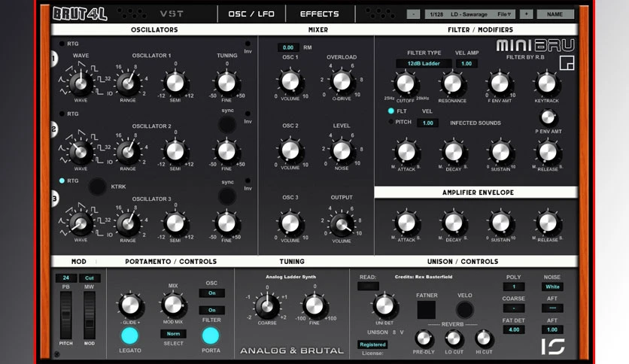
Task: Click the NAME preset button
Action: coord(555,14)
